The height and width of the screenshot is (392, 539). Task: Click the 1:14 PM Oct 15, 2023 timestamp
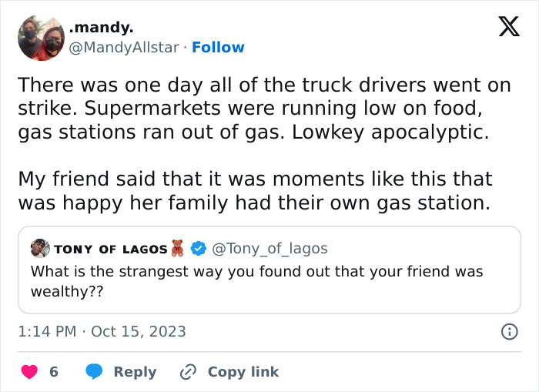[102, 331]
